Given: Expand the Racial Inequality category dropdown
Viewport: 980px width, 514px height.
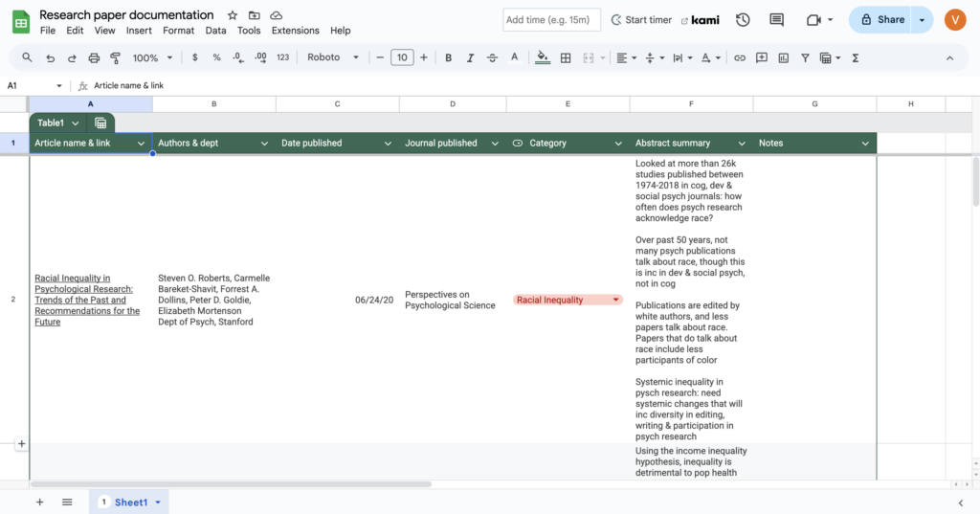Looking at the screenshot, I should click(615, 300).
